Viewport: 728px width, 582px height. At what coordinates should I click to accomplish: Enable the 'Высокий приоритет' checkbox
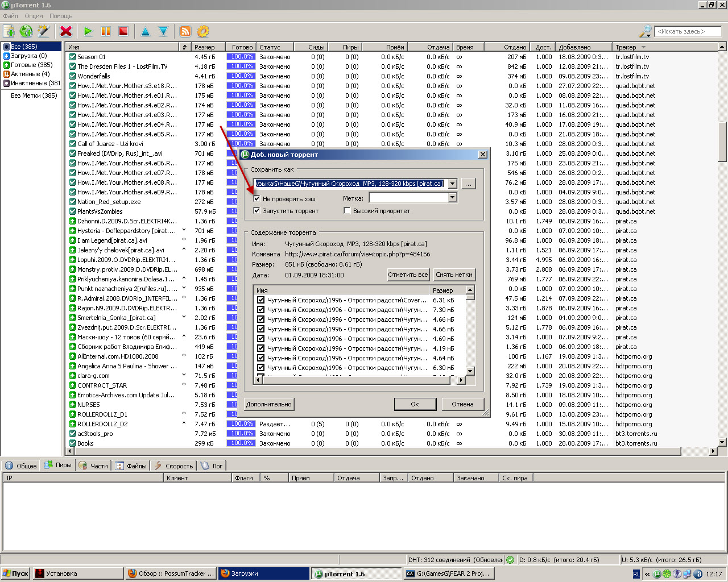pyautogui.click(x=347, y=211)
